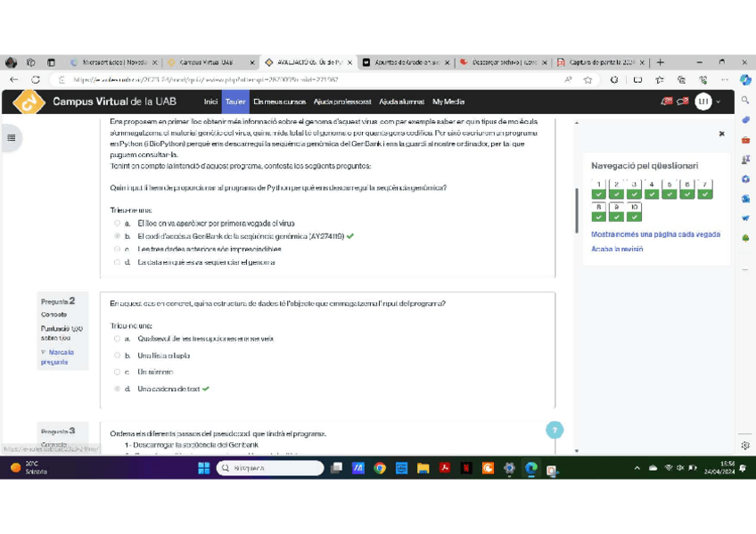The width and height of the screenshot is (756, 534).
Task: Select option d: La data de seqüenciació
Action: click(x=117, y=262)
